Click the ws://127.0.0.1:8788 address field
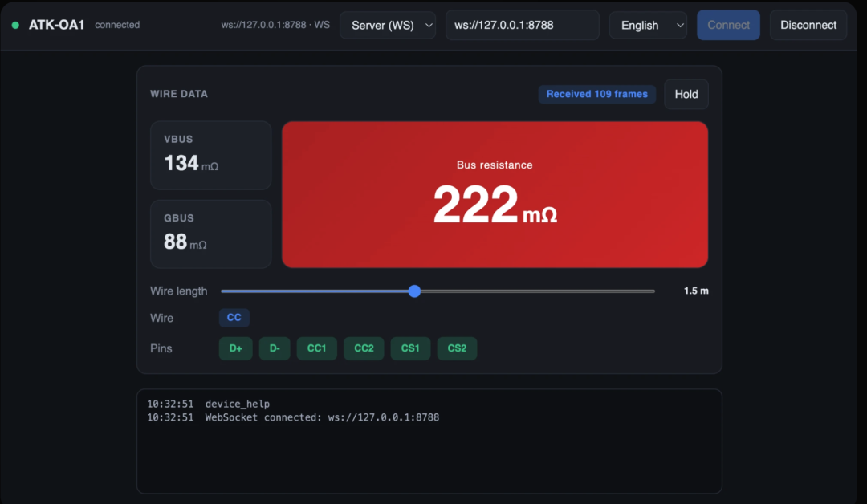The image size is (867, 504). (522, 26)
